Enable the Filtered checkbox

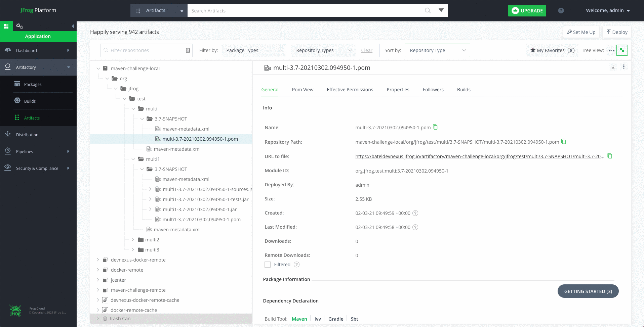[268, 265]
